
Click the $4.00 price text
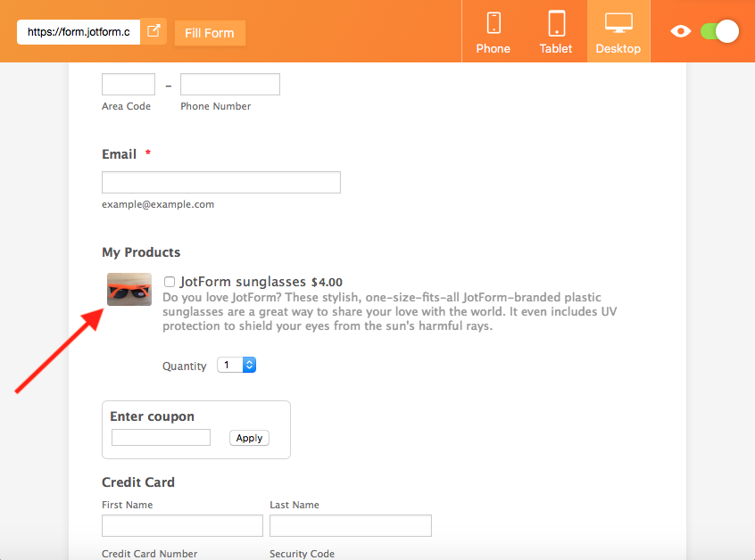point(327,283)
